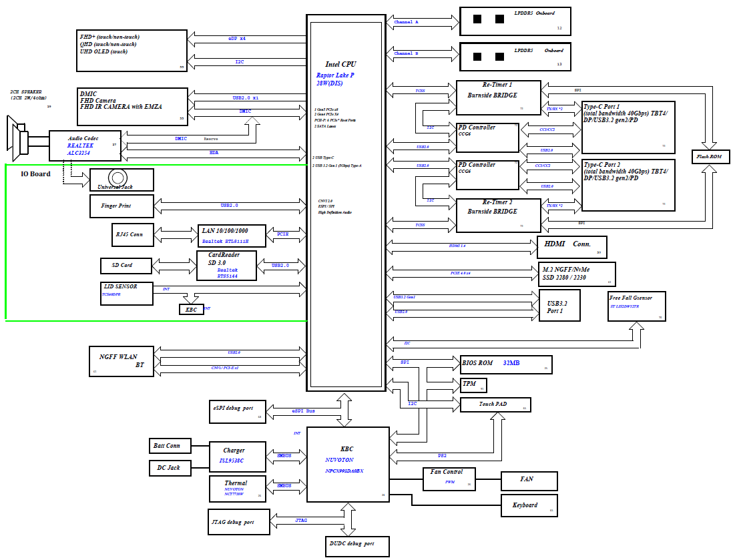Click the M.2 NGFF/NVMe SSD block
Viewport: 735px width, 560px height.
click(x=577, y=274)
